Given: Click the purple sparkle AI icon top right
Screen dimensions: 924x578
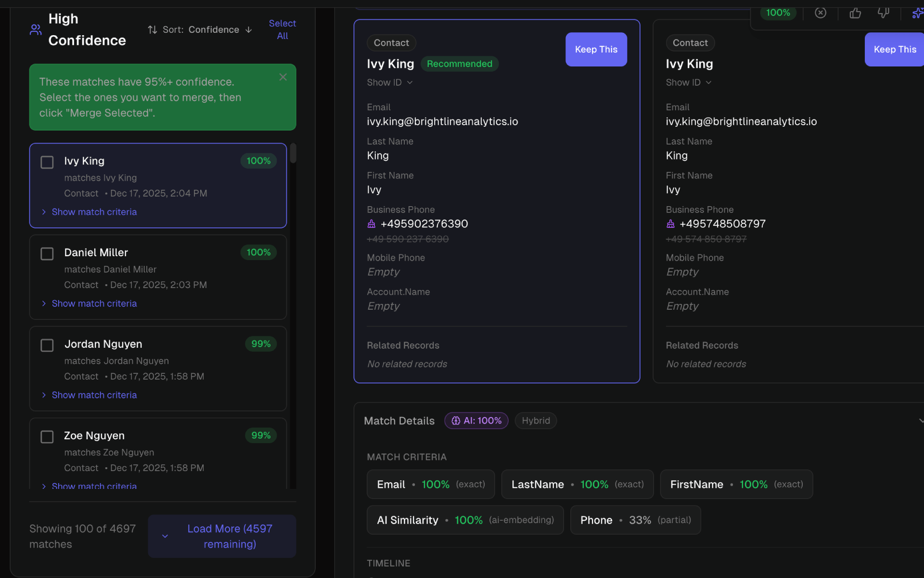Looking at the screenshot, I should [918, 13].
